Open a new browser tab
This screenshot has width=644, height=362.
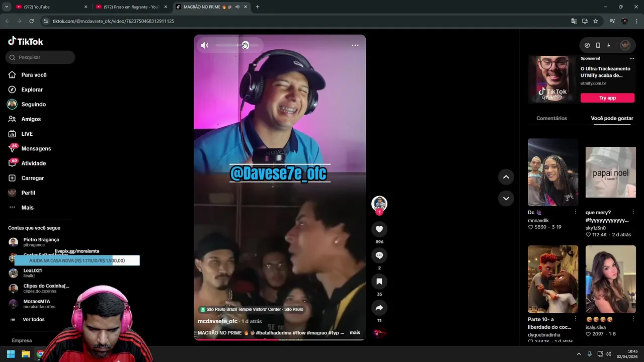tap(258, 7)
